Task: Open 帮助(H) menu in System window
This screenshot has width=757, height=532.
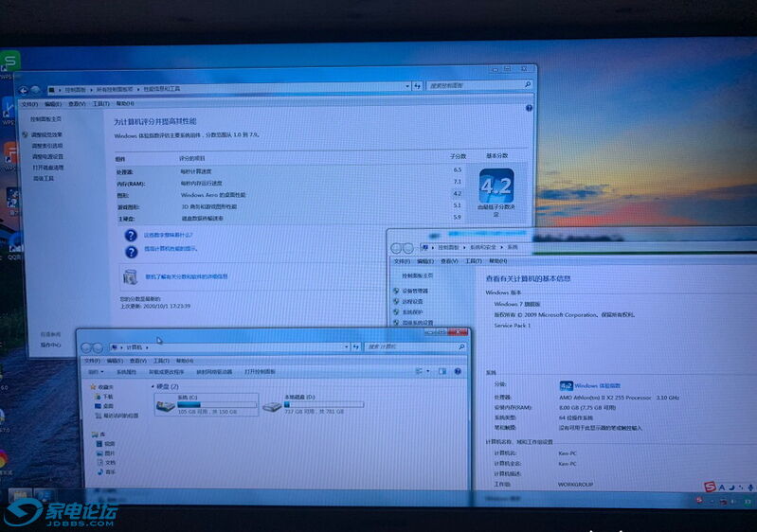Action: point(497,261)
